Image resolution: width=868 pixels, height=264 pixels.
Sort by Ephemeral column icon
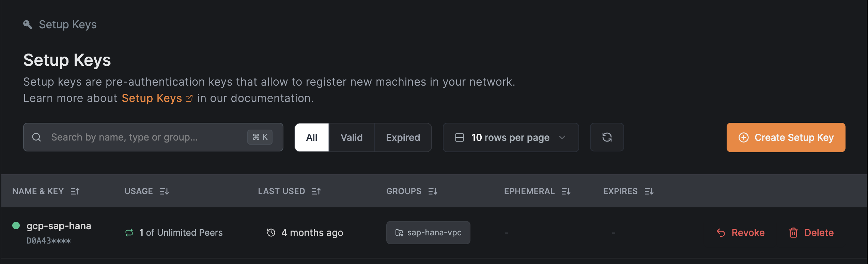pos(566,191)
